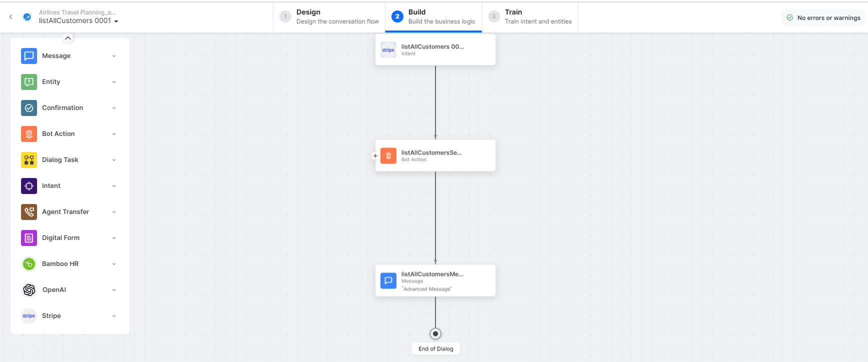868x362 pixels.
Task: Select the OpenAI logo icon
Action: click(29, 290)
